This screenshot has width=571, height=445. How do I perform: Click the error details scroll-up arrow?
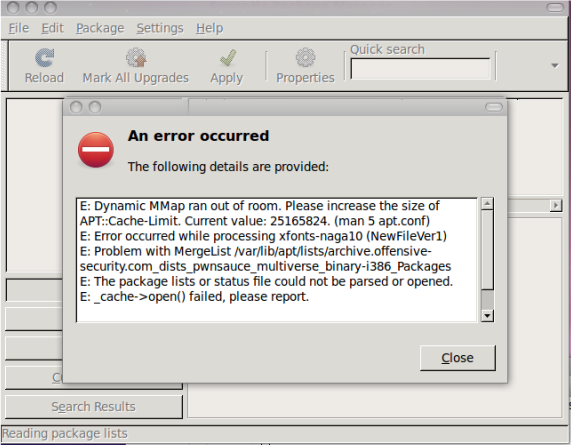click(487, 203)
